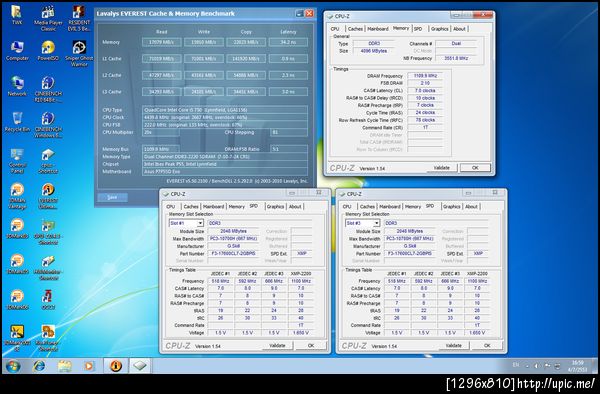Select the DRAM Frequency value 1109.9 MHz
This screenshot has height=394, width=600.
click(425, 76)
